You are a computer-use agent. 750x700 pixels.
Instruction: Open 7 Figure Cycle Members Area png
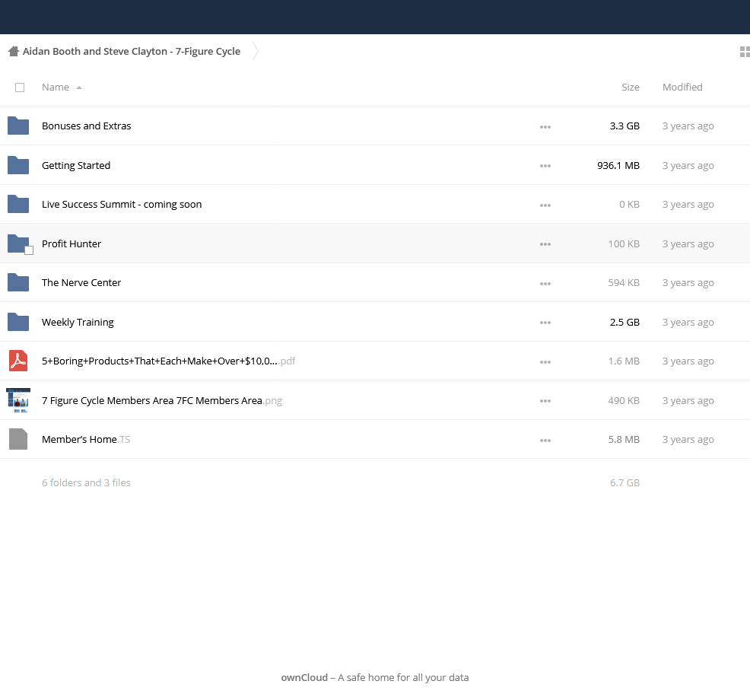162,400
